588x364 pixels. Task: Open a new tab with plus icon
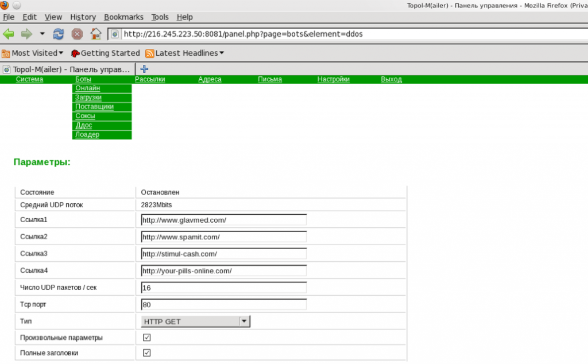pyautogui.click(x=144, y=69)
